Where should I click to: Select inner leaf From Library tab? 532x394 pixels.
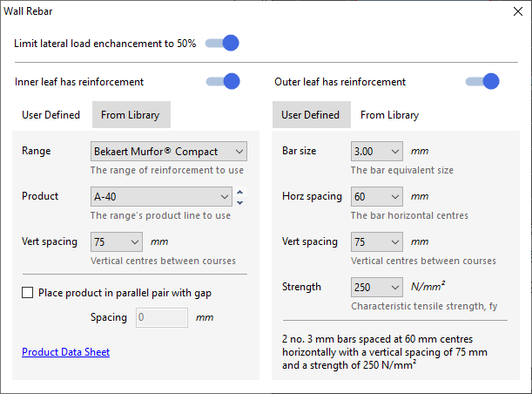[131, 115]
